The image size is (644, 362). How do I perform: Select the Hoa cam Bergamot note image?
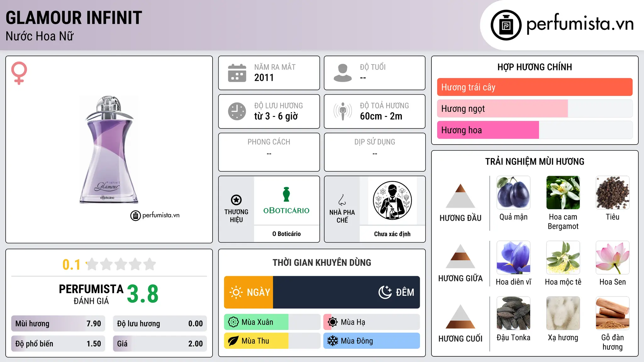pos(563,193)
